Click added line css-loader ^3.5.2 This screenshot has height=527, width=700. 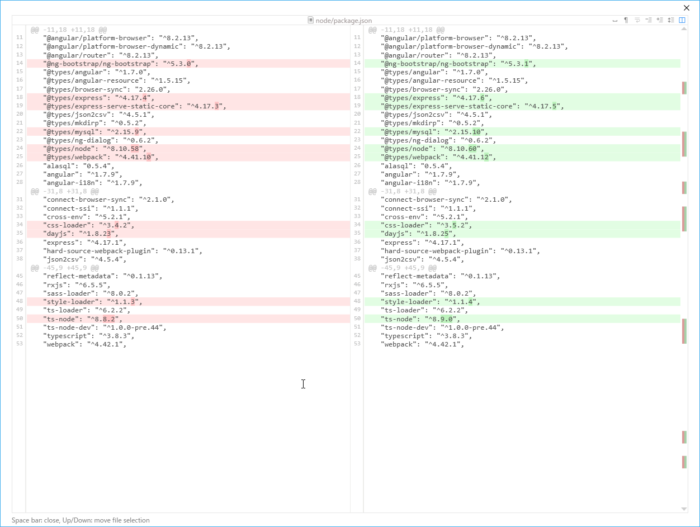tap(522, 225)
